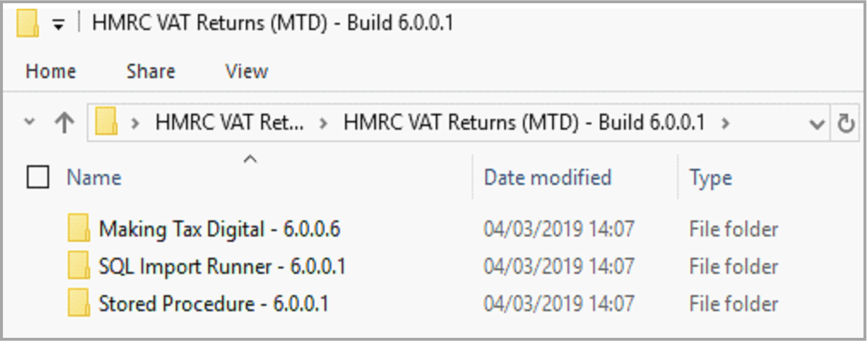The width and height of the screenshot is (868, 343).
Task: Select the SQL Import Runner - 6.0.0.1 folder icon
Action: (x=78, y=266)
